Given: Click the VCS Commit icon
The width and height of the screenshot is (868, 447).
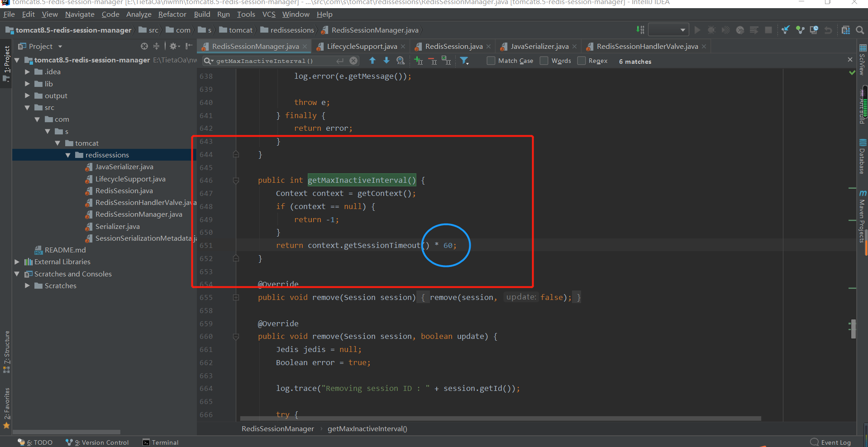Looking at the screenshot, I should (x=800, y=30).
